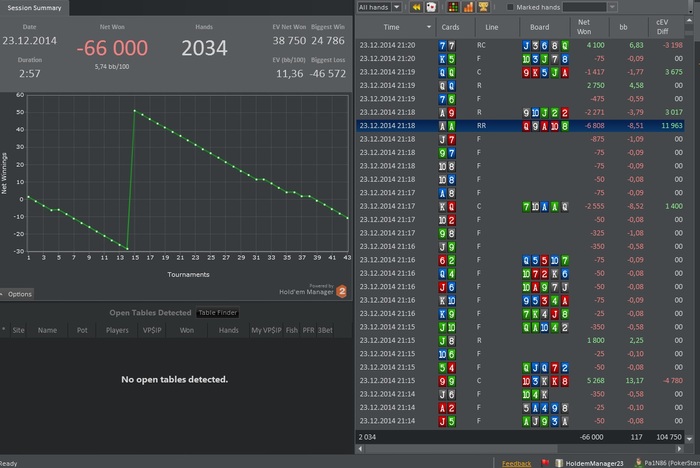700x468 pixels.
Task: Click the dice icon in hands toolbar
Action: [430, 7]
